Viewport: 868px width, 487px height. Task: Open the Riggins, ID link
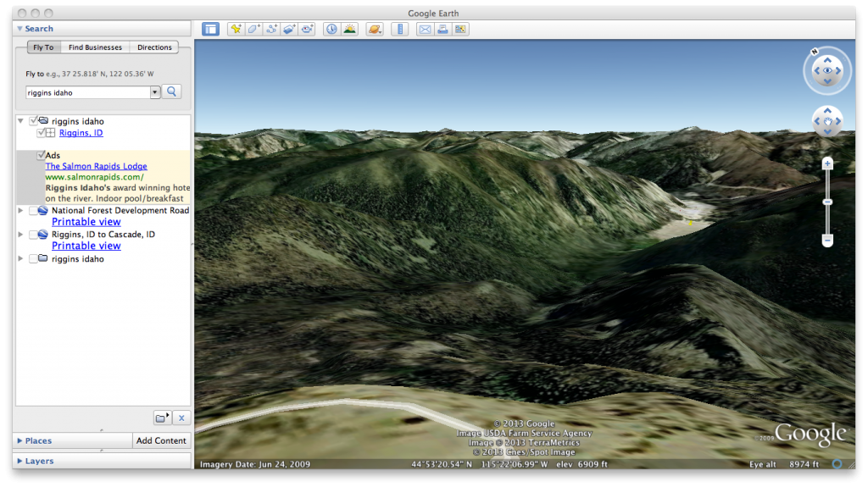click(81, 133)
